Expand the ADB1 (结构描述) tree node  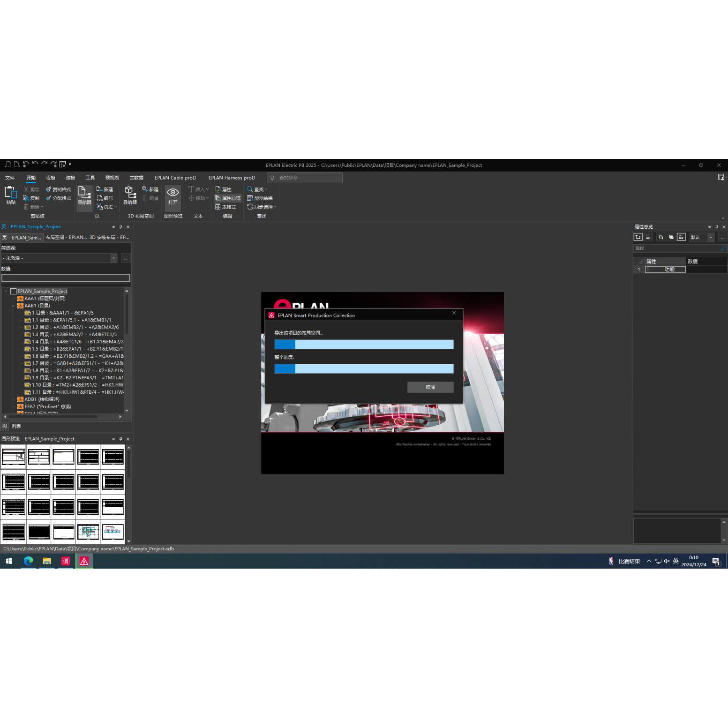coord(13,399)
